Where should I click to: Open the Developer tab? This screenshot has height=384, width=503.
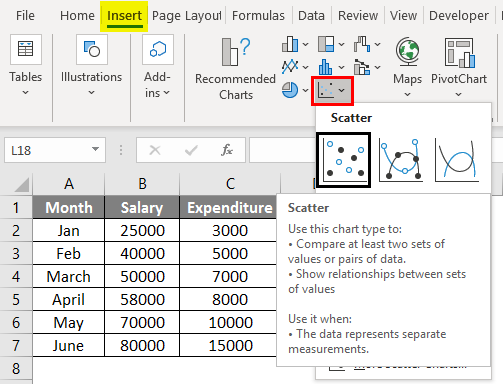(459, 16)
